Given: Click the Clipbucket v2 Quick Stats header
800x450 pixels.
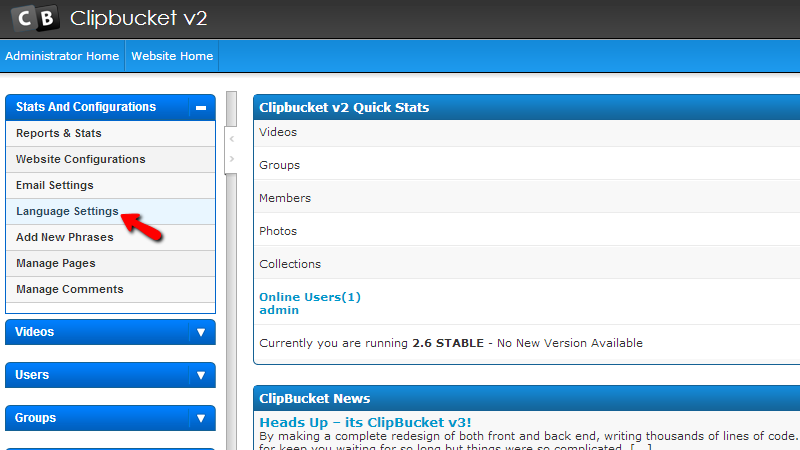Looking at the screenshot, I should click(x=527, y=107).
